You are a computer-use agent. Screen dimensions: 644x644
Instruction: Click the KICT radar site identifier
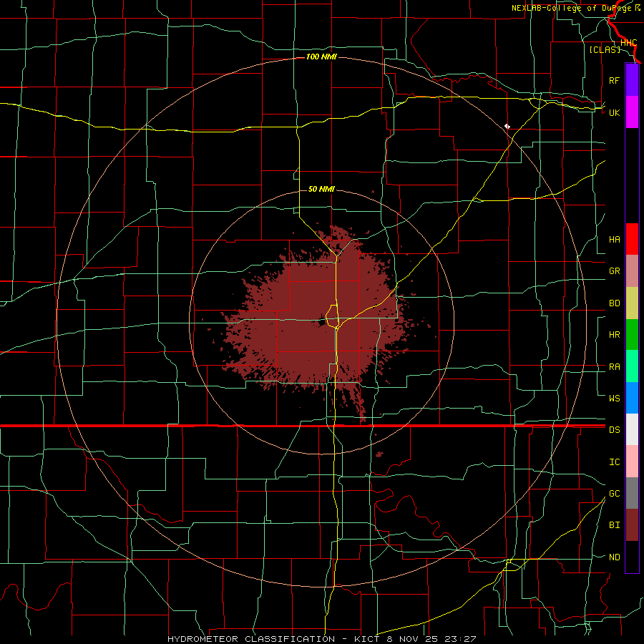(366, 639)
